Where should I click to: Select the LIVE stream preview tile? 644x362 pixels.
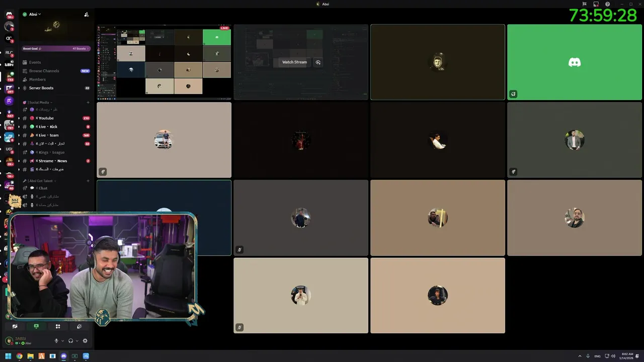164,62
